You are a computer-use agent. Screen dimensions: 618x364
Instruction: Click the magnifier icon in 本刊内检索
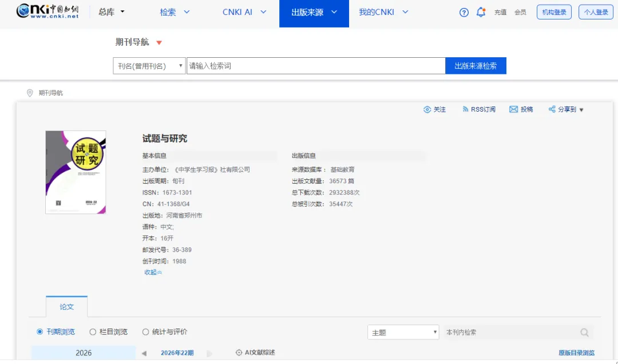(x=584, y=333)
